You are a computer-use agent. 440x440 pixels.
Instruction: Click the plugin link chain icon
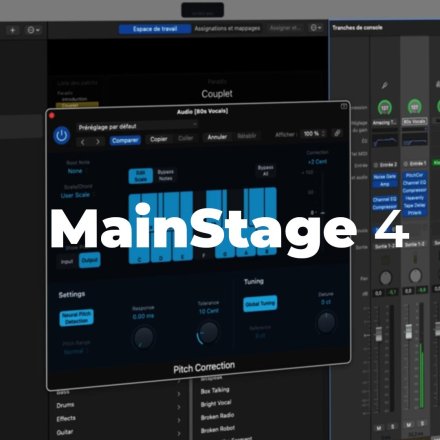pyautogui.click(x=337, y=133)
